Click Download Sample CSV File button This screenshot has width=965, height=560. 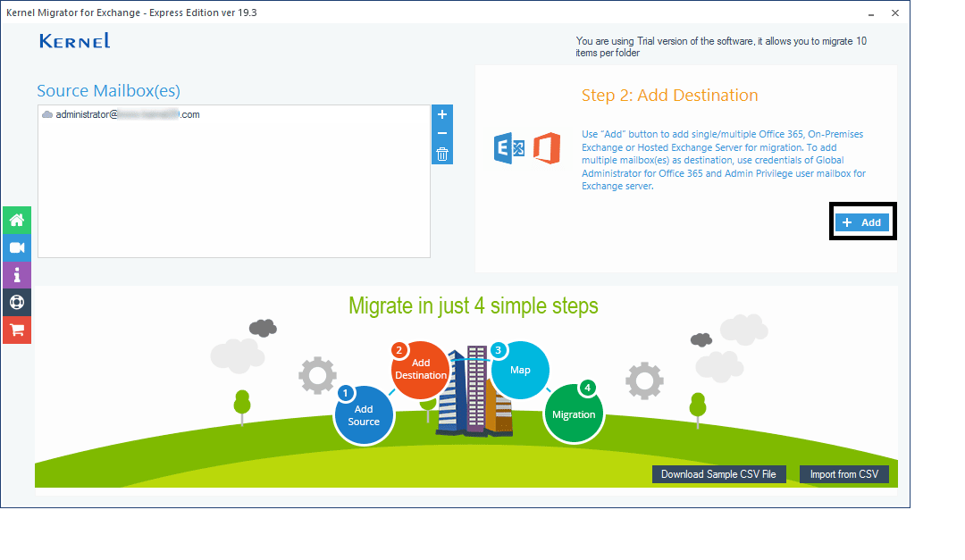pyautogui.click(x=719, y=474)
